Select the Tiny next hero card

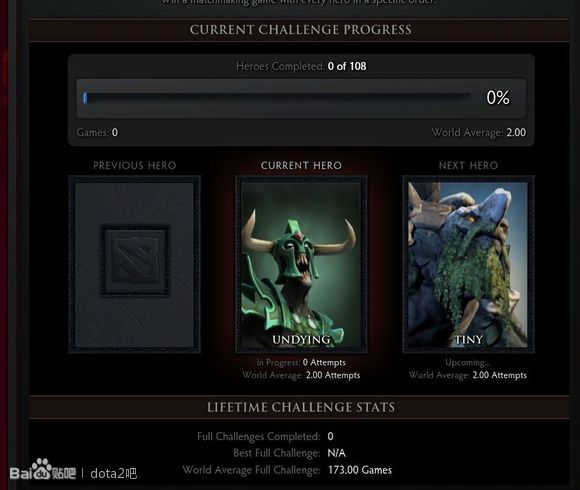point(468,264)
